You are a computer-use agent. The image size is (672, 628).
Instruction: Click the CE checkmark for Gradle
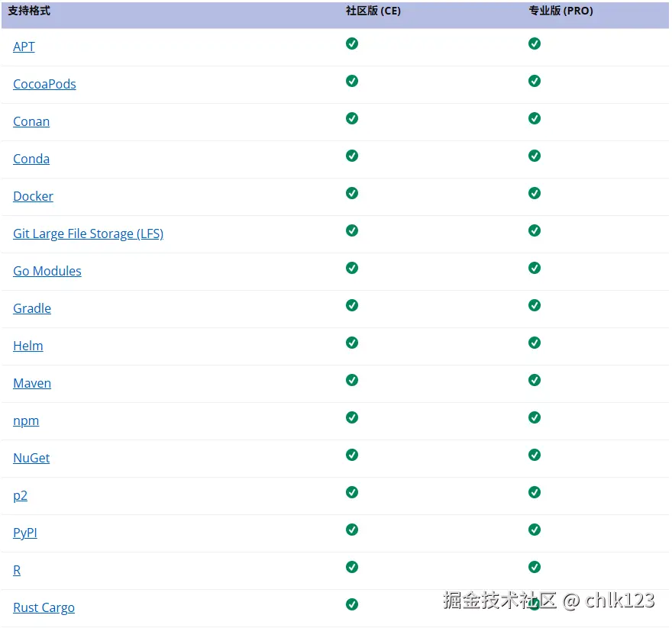pyautogui.click(x=352, y=305)
